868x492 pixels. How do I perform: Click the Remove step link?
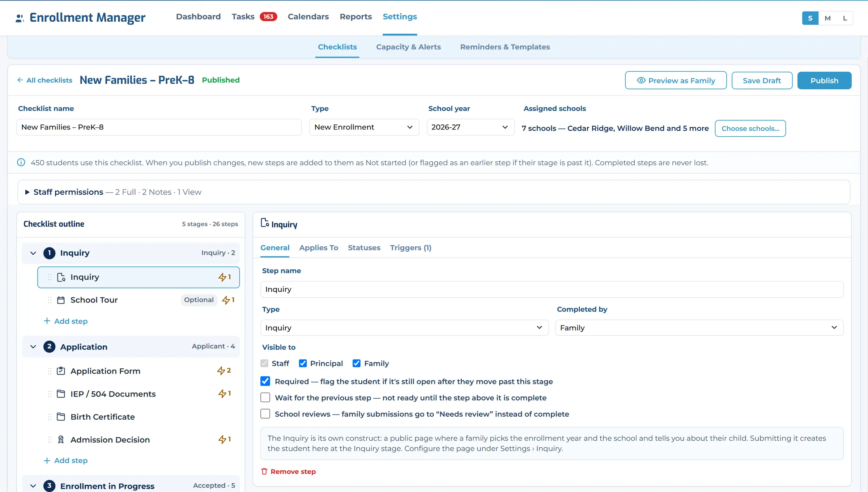tap(289, 471)
